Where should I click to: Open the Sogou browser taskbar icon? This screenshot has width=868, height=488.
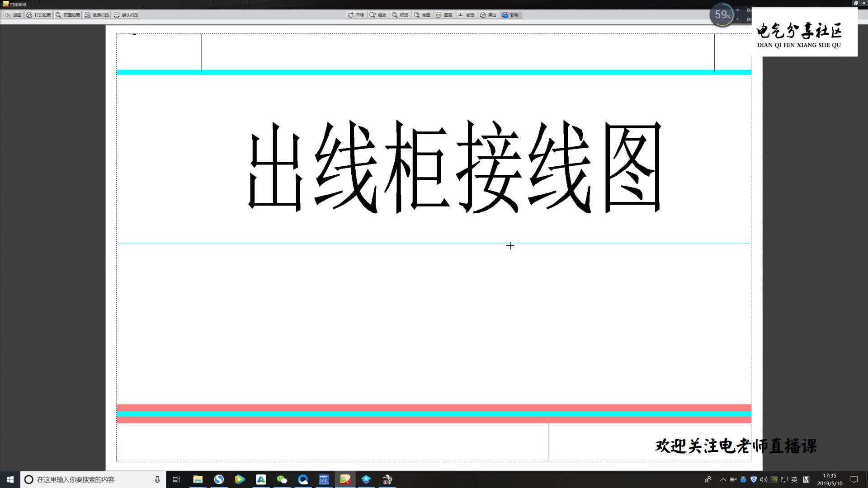point(219,479)
